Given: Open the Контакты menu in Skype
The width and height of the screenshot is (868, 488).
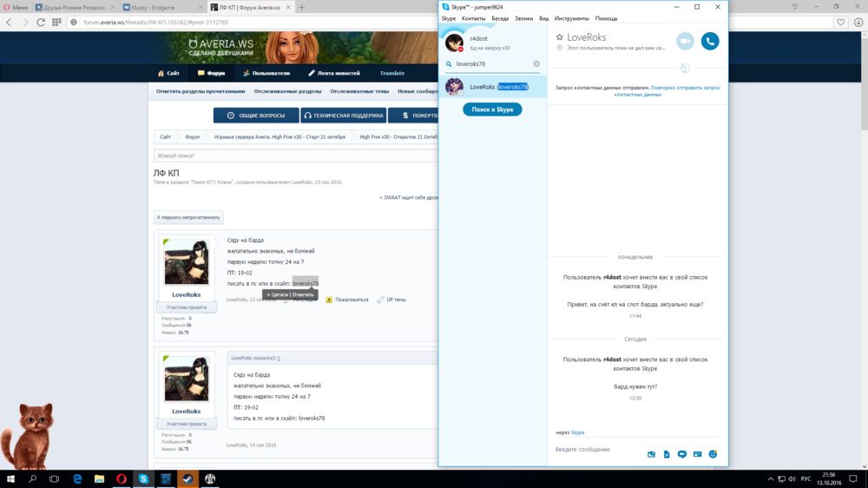Looking at the screenshot, I should (x=473, y=18).
